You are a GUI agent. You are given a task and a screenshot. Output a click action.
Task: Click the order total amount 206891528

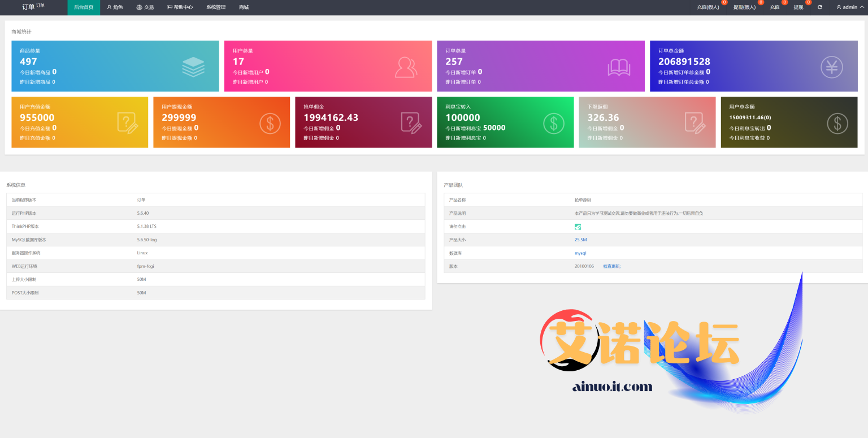click(684, 62)
